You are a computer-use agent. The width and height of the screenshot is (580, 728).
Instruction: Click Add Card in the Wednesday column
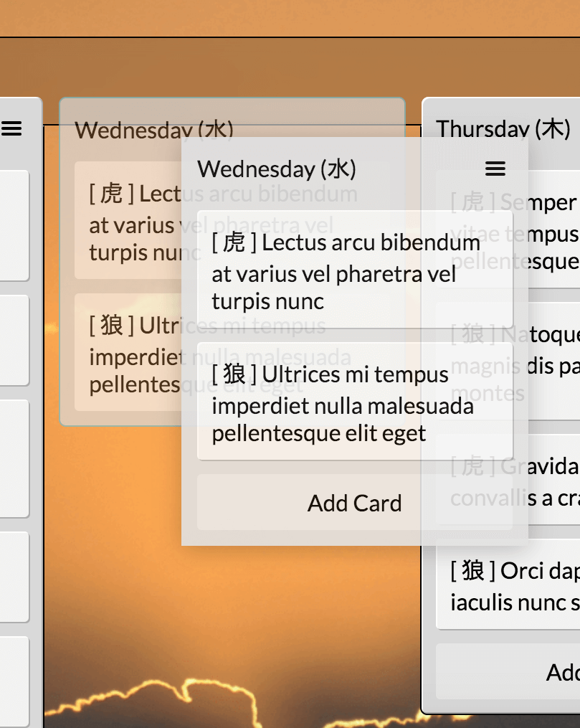pos(354,503)
